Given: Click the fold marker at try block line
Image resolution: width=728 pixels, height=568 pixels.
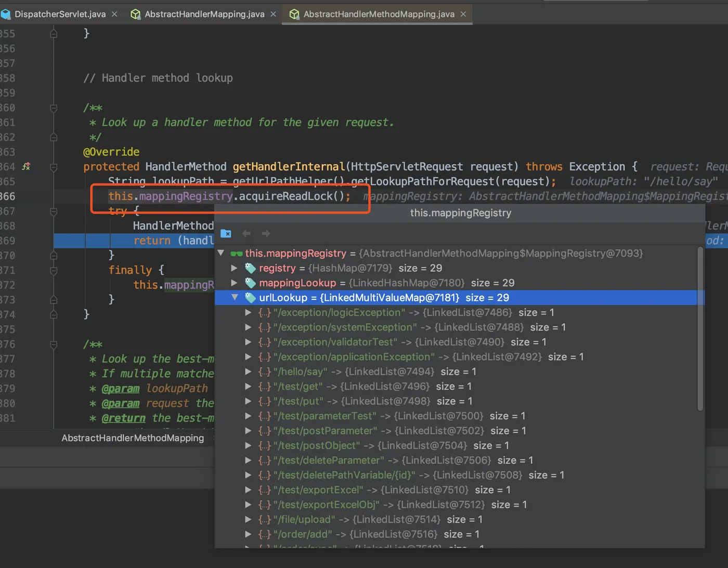Looking at the screenshot, I should pos(54,212).
